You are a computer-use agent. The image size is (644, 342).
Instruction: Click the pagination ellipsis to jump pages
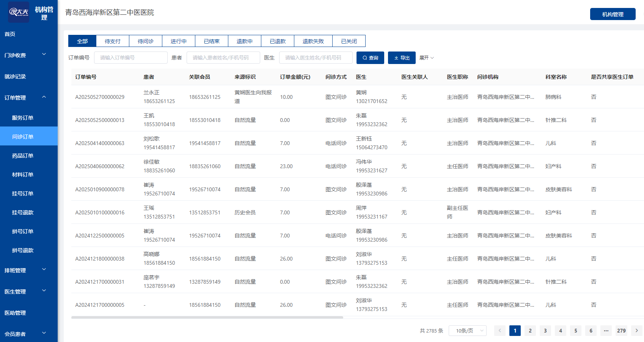tap(606, 331)
